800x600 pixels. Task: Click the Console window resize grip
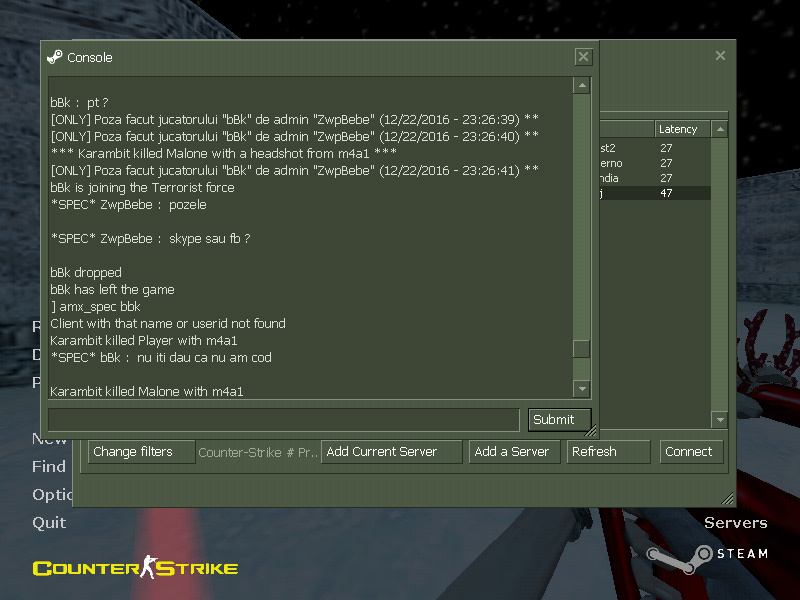click(591, 431)
